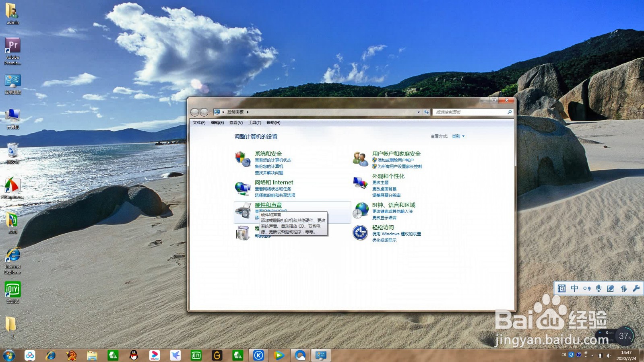644x362 pixels.
Task: Select the Internet Explorer desktop shortcut
Action: coord(12,261)
